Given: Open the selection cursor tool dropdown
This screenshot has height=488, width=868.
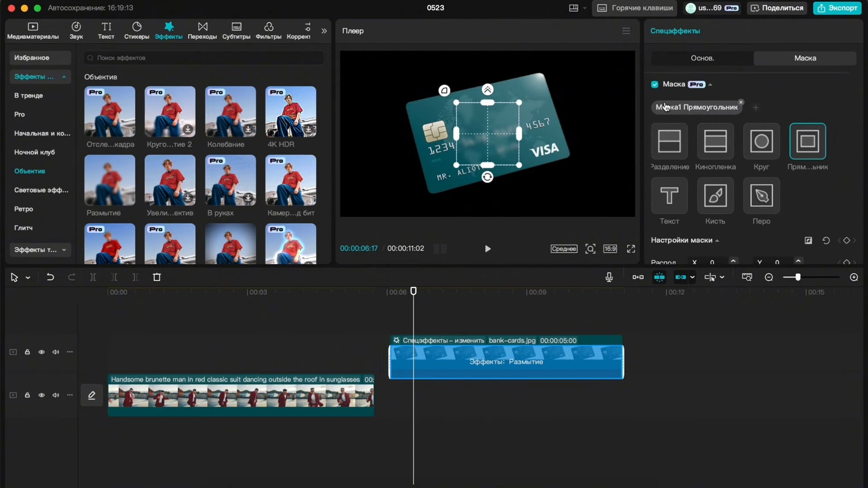Looking at the screenshot, I should [28, 277].
